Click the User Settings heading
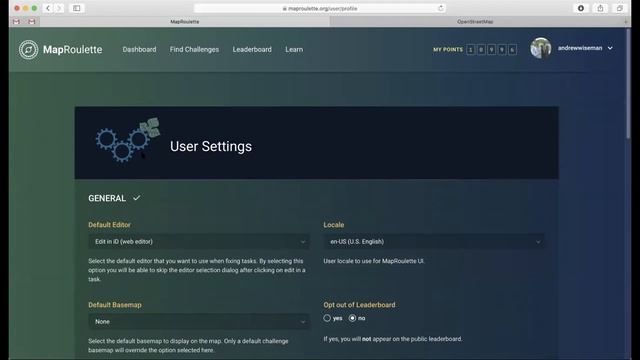640x360 pixels. 211,147
